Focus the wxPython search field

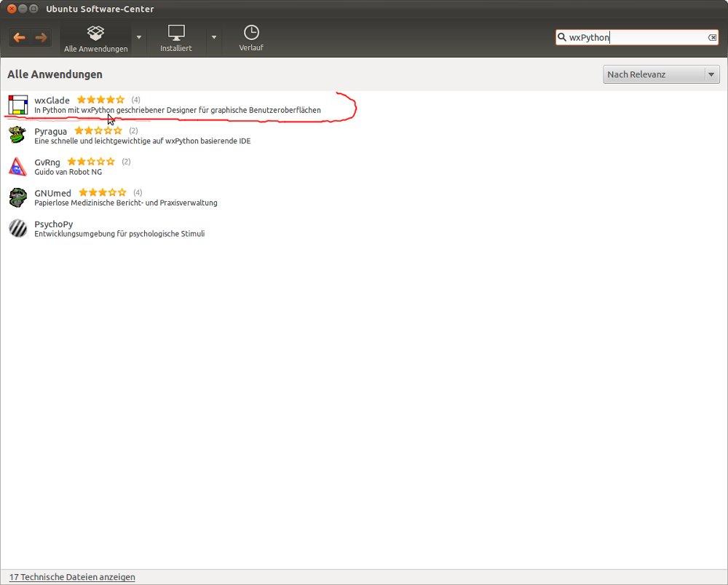tap(637, 38)
